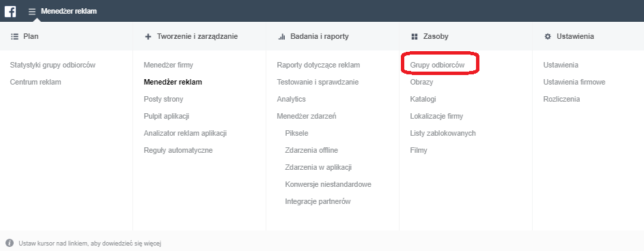Click the gear icon beside Ustawienia header
The height and width of the screenshot is (251, 644).
click(548, 37)
